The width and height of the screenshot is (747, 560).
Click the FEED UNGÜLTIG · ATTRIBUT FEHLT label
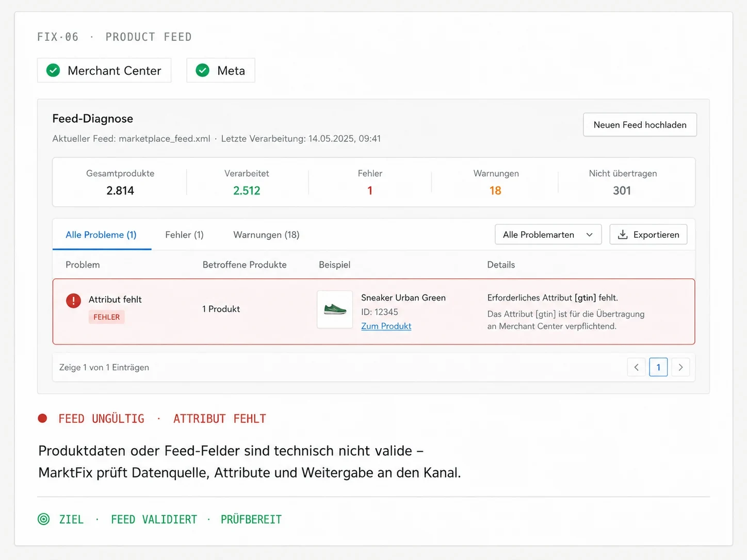click(x=163, y=419)
